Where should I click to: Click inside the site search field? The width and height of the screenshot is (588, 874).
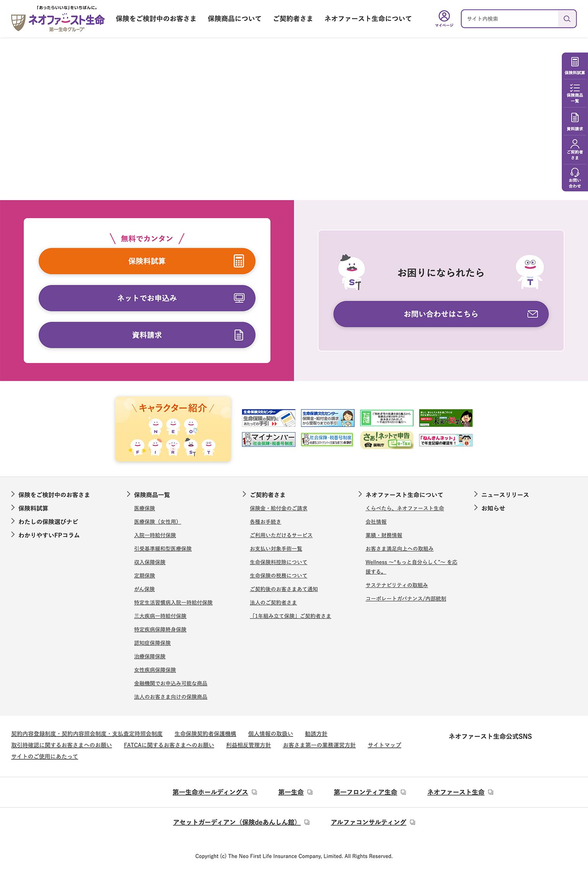(x=509, y=19)
